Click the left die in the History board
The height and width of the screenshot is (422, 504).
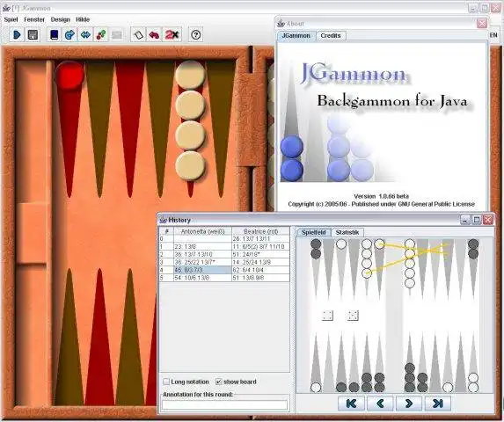point(327,316)
